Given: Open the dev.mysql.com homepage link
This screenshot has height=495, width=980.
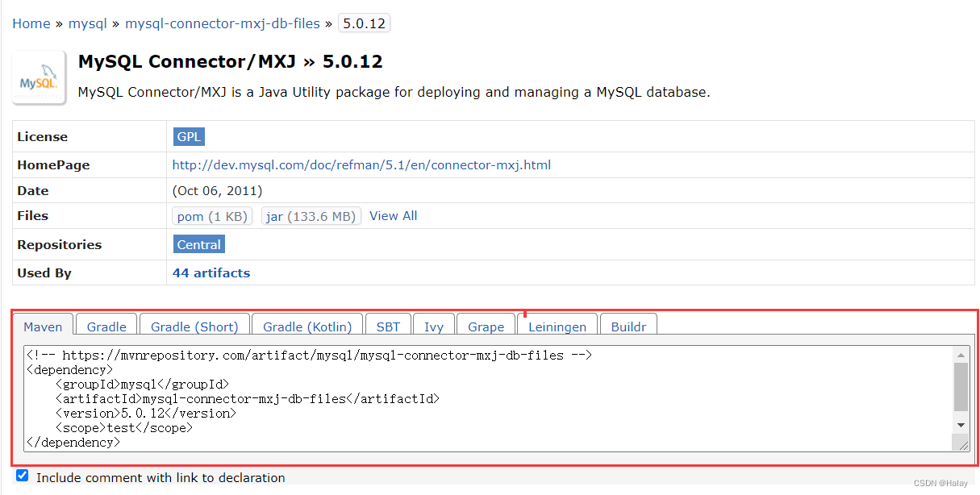Looking at the screenshot, I should click(x=361, y=164).
